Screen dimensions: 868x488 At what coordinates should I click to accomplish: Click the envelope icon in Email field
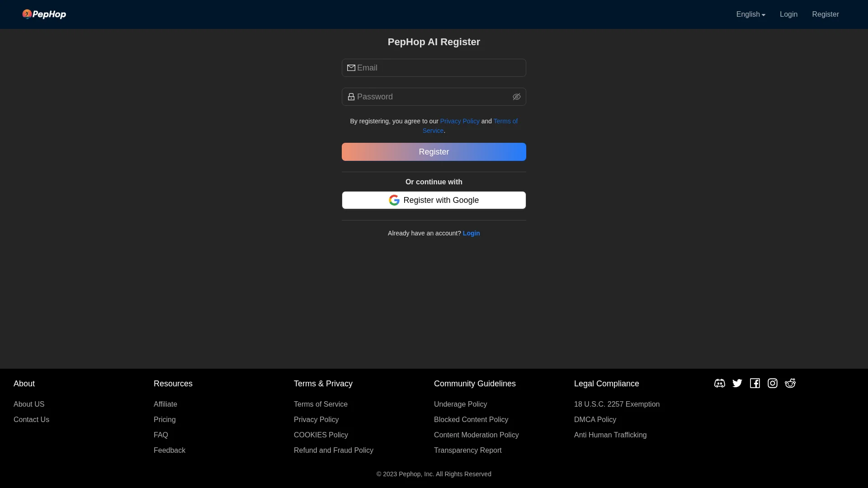point(351,68)
